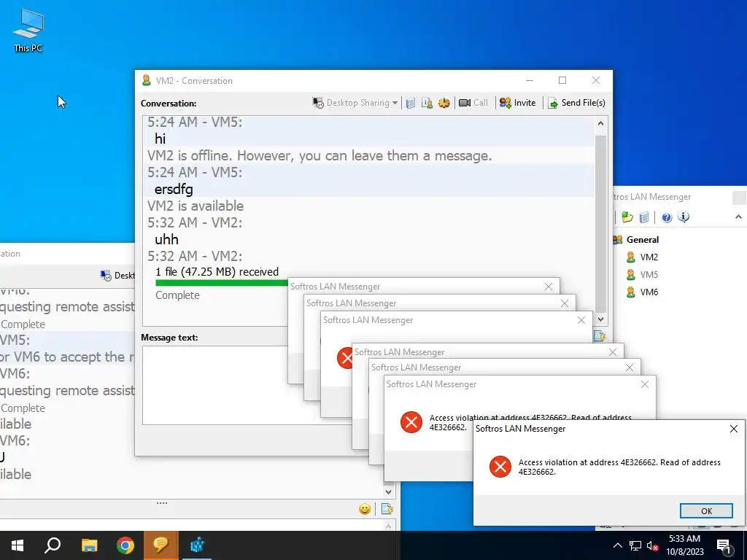The height and width of the screenshot is (560, 747).
Task: Click 'VM2 is available' status line
Action: (x=196, y=206)
